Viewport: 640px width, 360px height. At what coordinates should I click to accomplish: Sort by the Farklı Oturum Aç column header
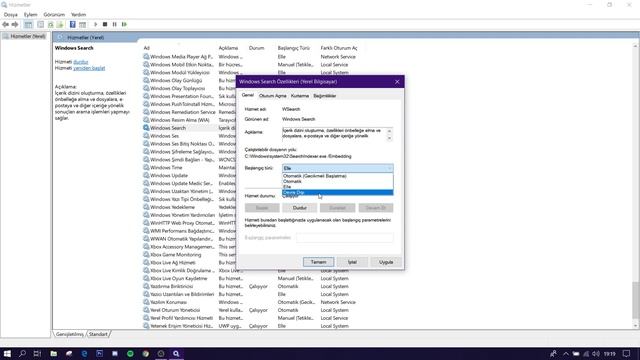(x=339, y=48)
